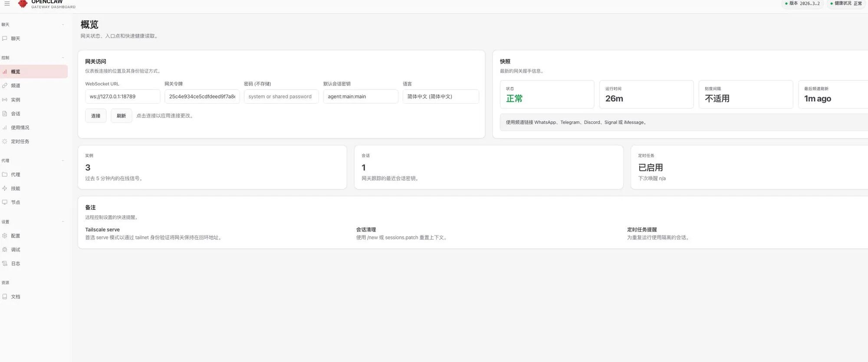
Task: Click the 刷新 button
Action: click(121, 116)
